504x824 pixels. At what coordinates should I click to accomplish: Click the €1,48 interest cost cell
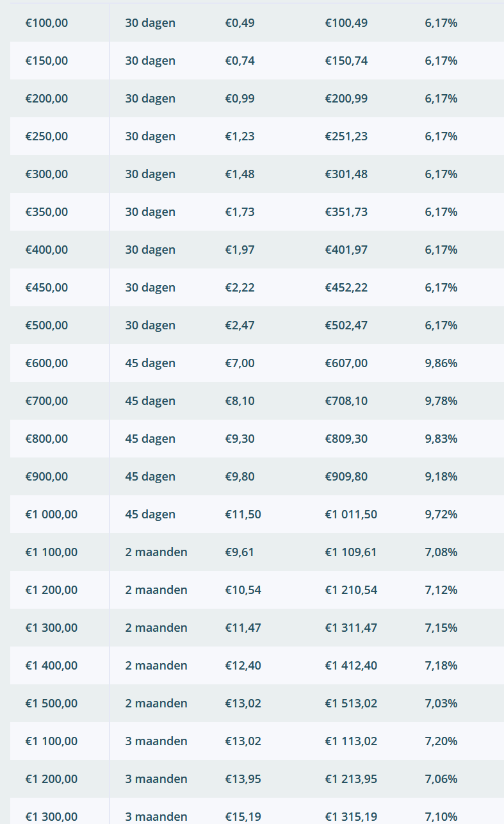(240, 174)
